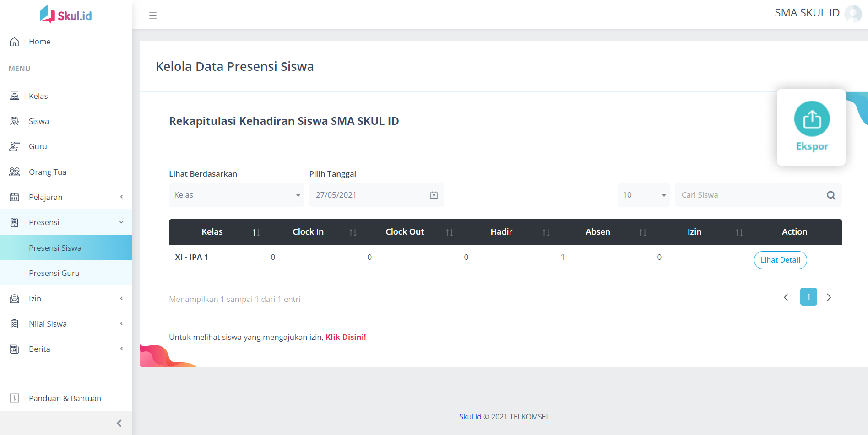The width and height of the screenshot is (868, 435).
Task: Click the Ekspor export icon
Action: point(812,119)
